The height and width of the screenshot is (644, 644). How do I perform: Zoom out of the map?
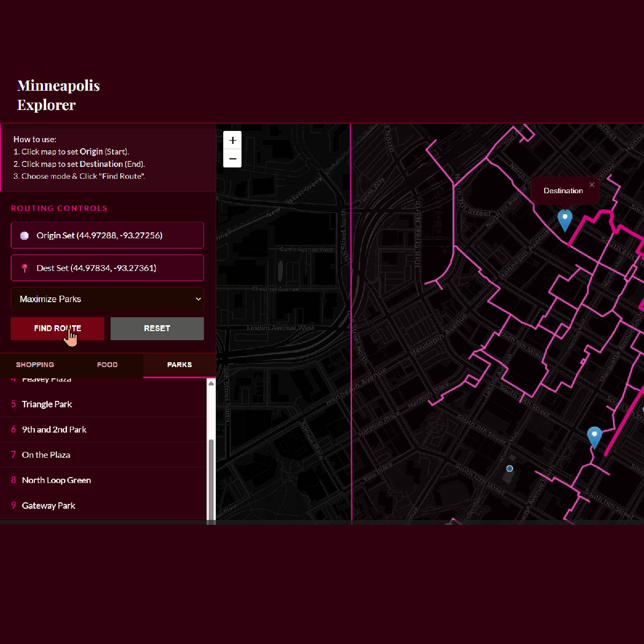coord(232,159)
